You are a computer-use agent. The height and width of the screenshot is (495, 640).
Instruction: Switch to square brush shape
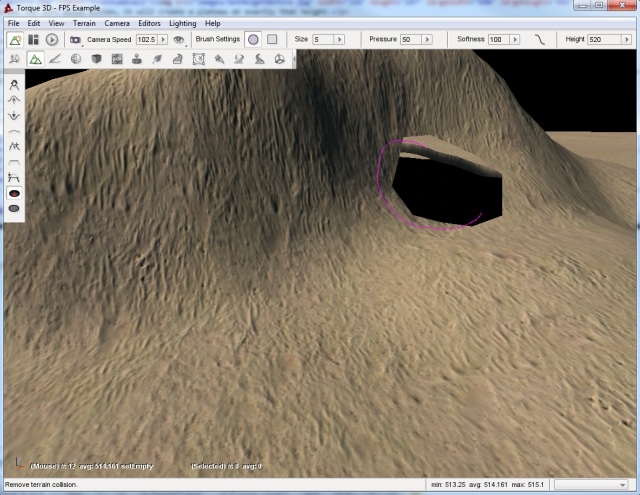pyautogui.click(x=271, y=40)
